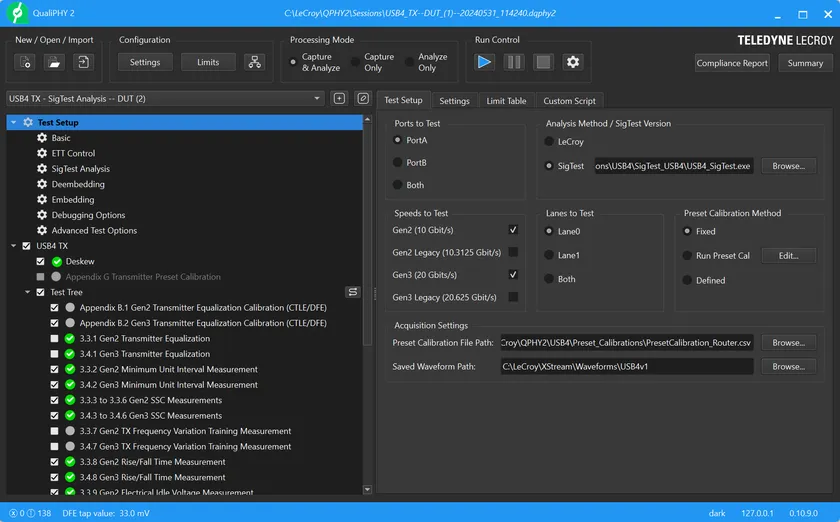Click the edit configuration pencil icon
The width and height of the screenshot is (840, 522).
coord(363,99)
